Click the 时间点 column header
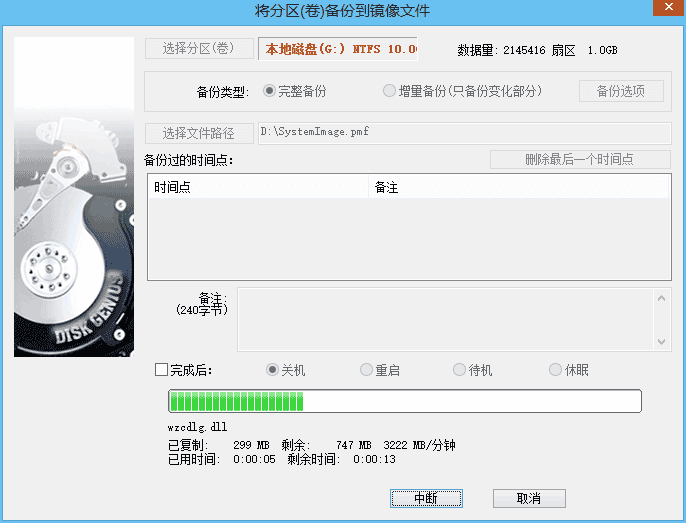Viewport: 686px width, 523px height. [x=258, y=187]
